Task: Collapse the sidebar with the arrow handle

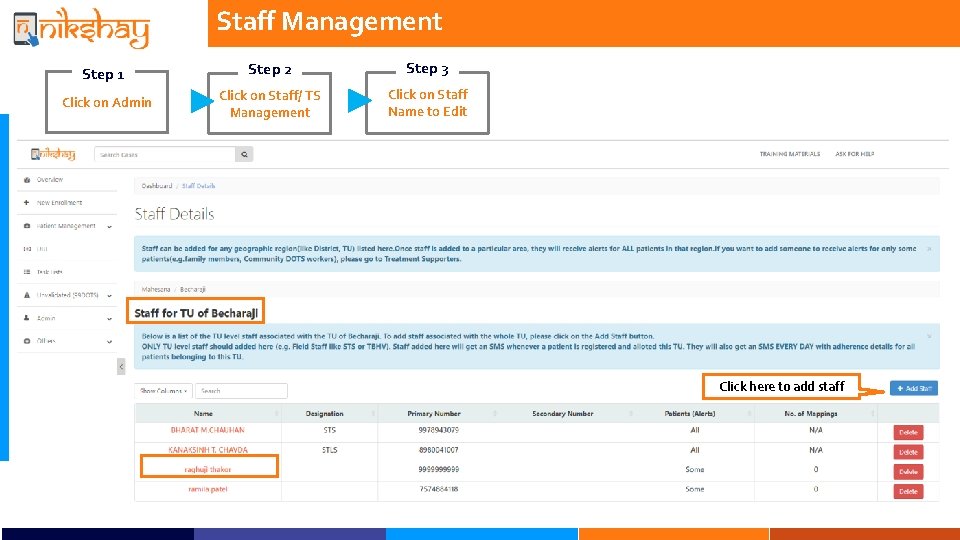Action: coord(121,366)
